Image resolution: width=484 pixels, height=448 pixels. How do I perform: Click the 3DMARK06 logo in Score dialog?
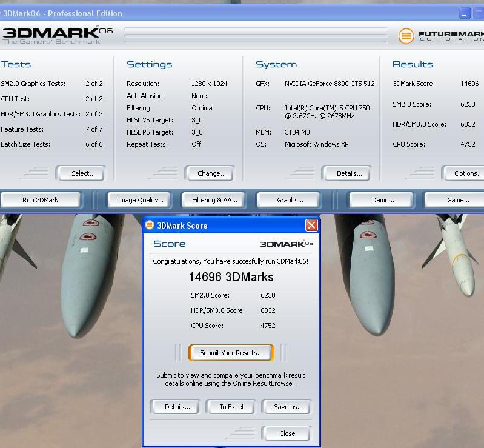tap(286, 244)
